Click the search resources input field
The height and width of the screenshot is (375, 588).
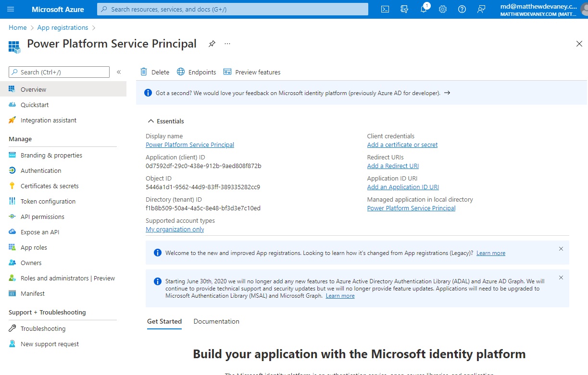tap(232, 9)
